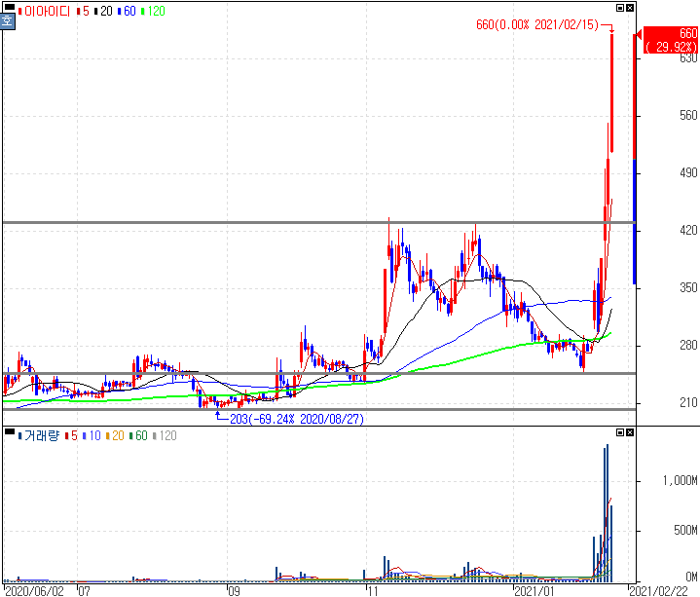Toggle the 120-day moving average in price legend

[x=153, y=11]
